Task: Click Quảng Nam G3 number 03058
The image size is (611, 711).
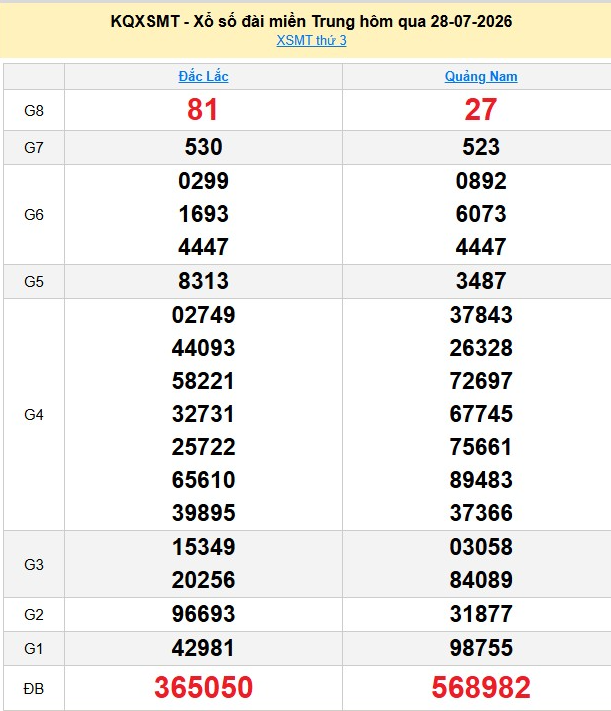Action: (x=481, y=547)
